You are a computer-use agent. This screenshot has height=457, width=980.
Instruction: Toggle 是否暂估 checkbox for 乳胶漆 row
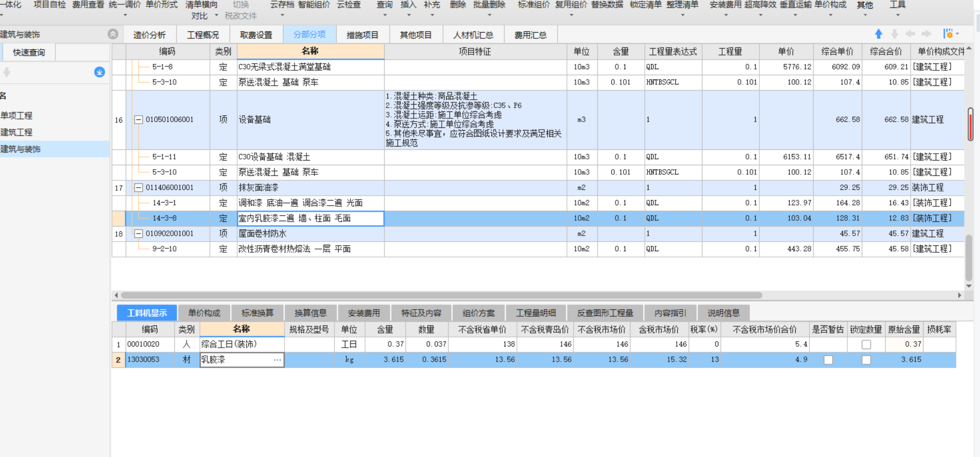pyautogui.click(x=828, y=360)
